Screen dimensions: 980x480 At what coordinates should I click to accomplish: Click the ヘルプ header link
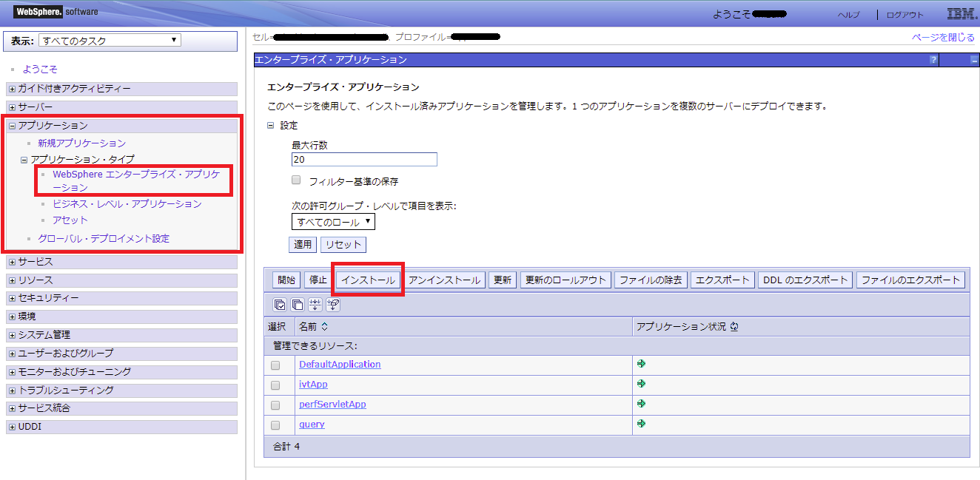[x=848, y=15]
